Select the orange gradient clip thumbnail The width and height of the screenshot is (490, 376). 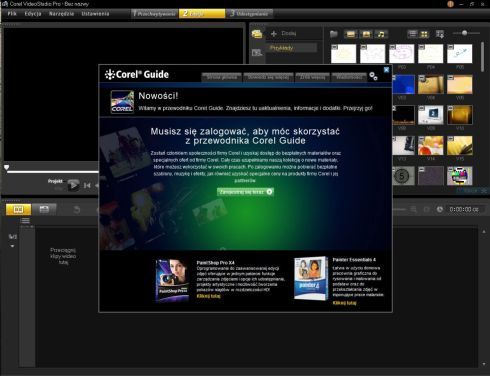point(460,84)
